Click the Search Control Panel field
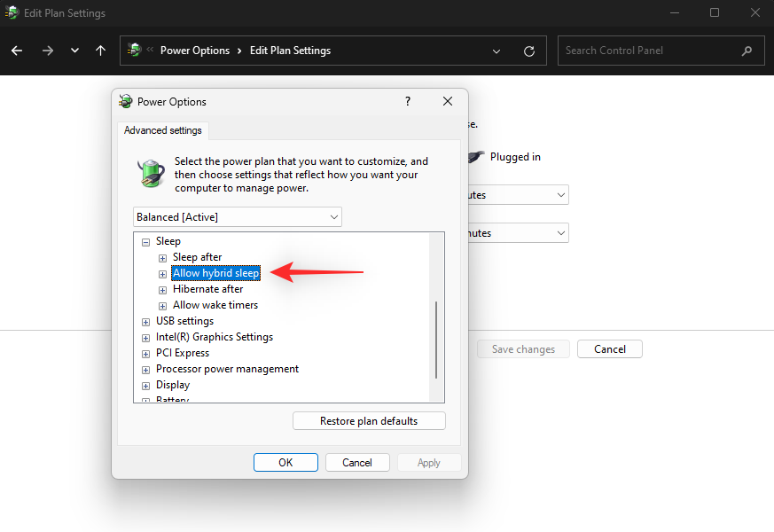 [661, 51]
